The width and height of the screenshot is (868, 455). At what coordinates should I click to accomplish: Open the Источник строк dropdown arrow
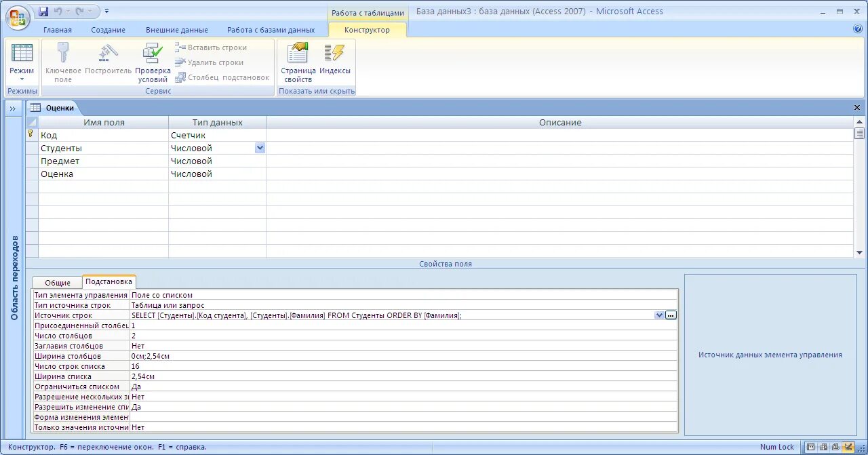[x=659, y=315]
